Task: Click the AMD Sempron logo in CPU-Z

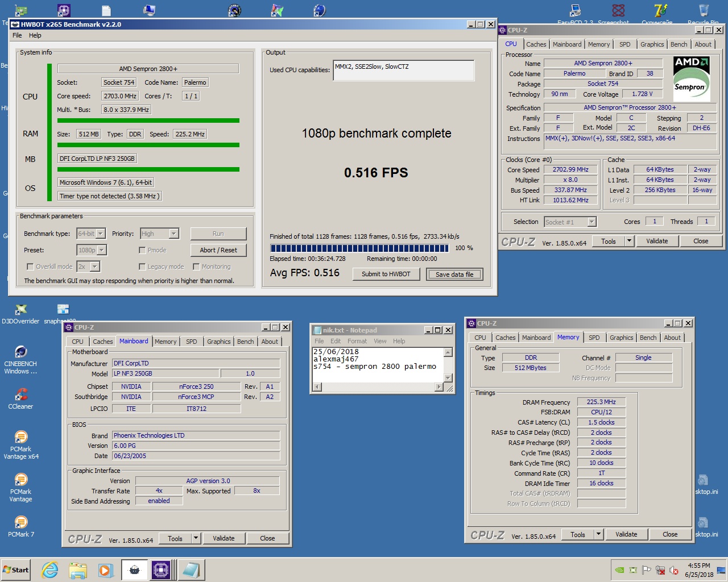Action: click(x=691, y=78)
